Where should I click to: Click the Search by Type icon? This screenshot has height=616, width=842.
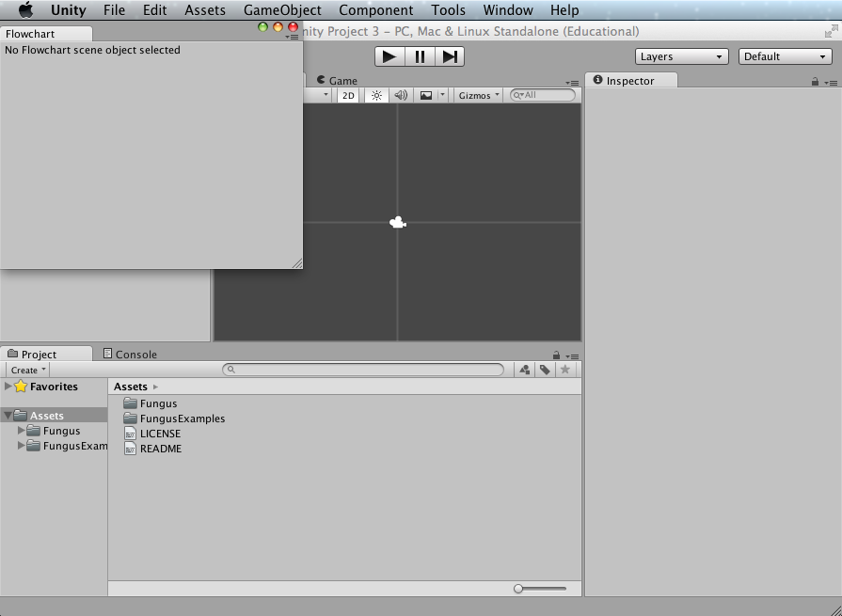point(525,370)
